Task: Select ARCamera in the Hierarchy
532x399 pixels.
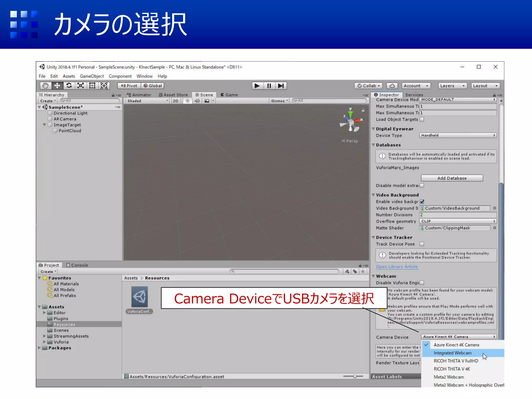Action: click(x=65, y=119)
